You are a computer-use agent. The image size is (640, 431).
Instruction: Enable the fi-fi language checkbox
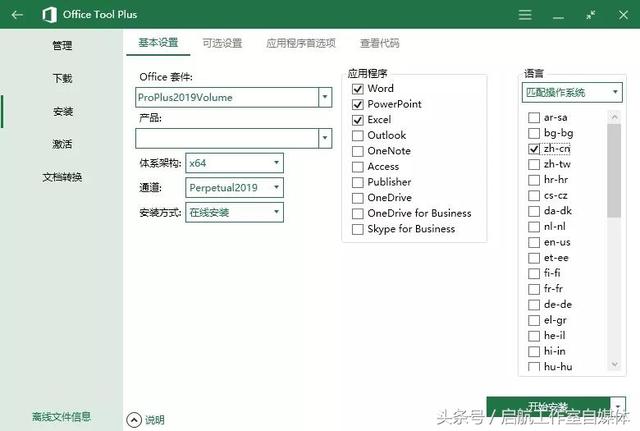point(534,273)
